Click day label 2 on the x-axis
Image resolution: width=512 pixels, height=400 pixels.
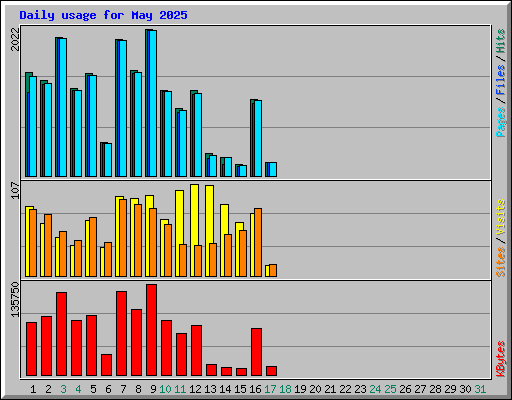(x=48, y=389)
